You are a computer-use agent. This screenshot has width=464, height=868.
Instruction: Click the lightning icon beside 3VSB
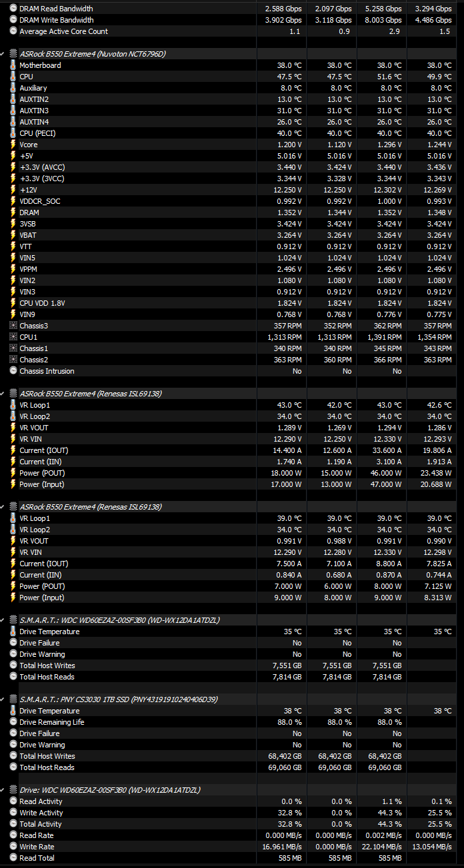click(13, 224)
